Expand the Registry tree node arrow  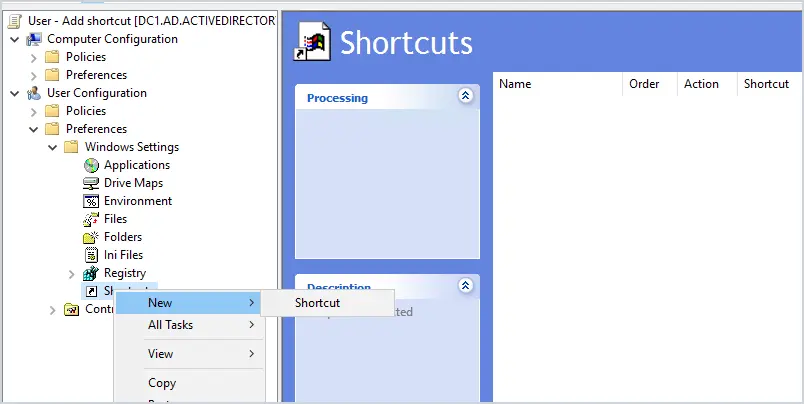point(71,274)
